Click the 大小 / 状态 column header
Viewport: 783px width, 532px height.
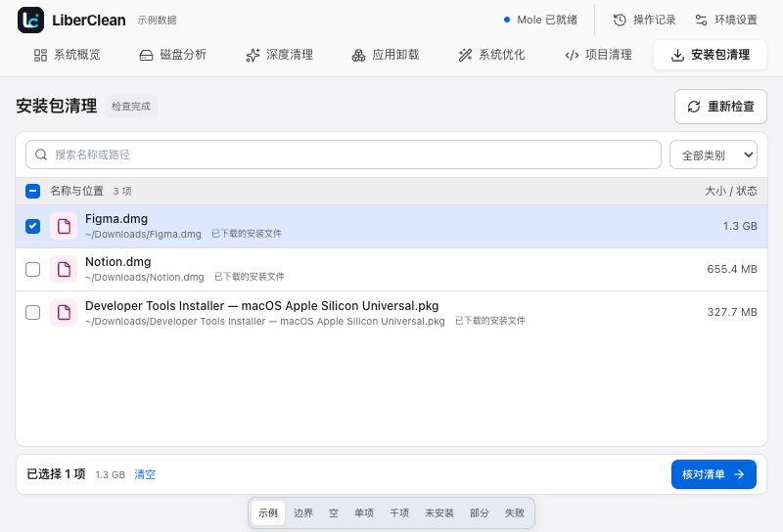[x=731, y=191]
